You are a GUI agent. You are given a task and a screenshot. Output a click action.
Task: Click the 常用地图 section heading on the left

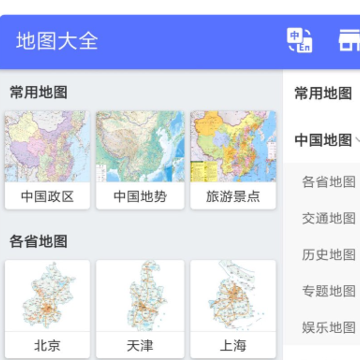(39, 92)
